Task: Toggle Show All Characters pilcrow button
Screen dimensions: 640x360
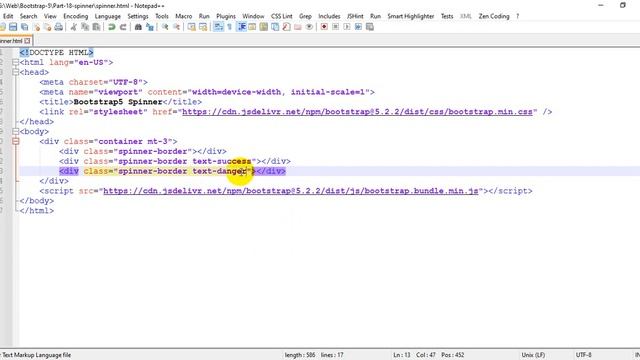Action: pyautogui.click(x=229, y=27)
